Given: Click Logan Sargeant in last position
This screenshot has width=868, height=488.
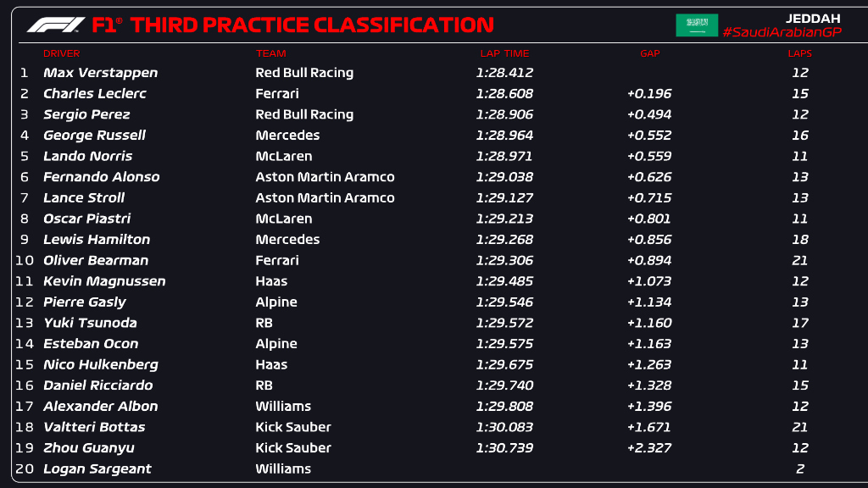Looking at the screenshot, I should 97,469.
